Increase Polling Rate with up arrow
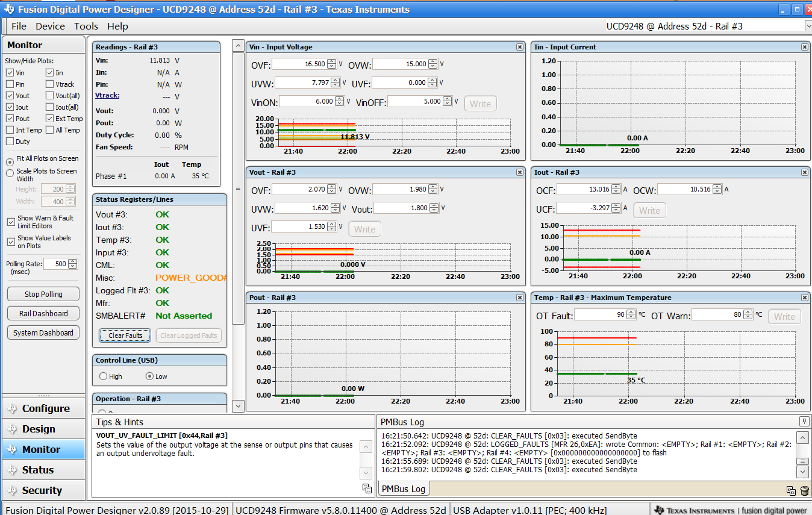 73,261
